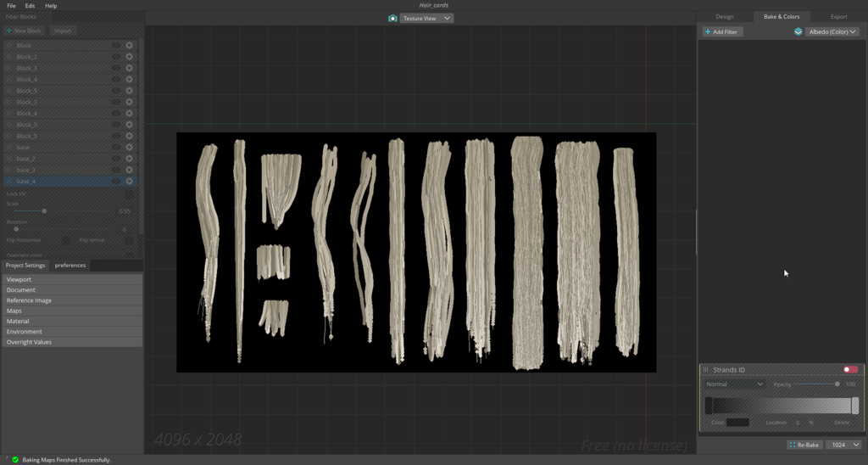Switch to the Export tab
The height and width of the screenshot is (465, 868).
[x=838, y=16]
